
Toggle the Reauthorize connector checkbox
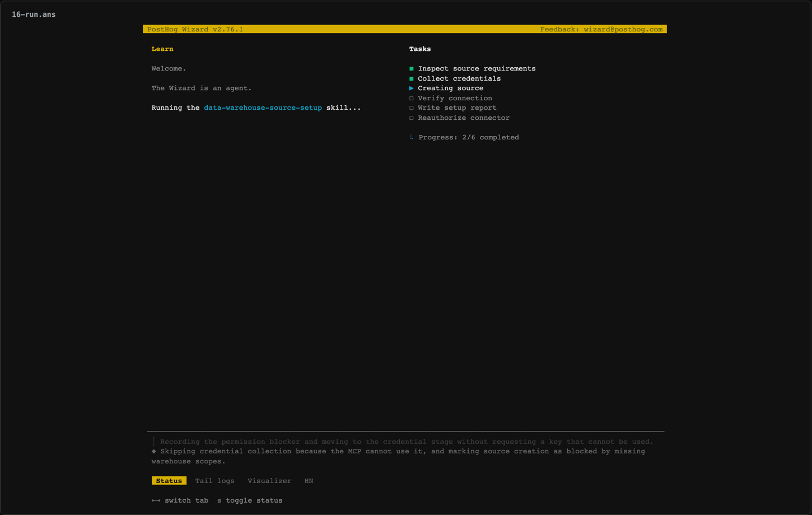click(412, 118)
